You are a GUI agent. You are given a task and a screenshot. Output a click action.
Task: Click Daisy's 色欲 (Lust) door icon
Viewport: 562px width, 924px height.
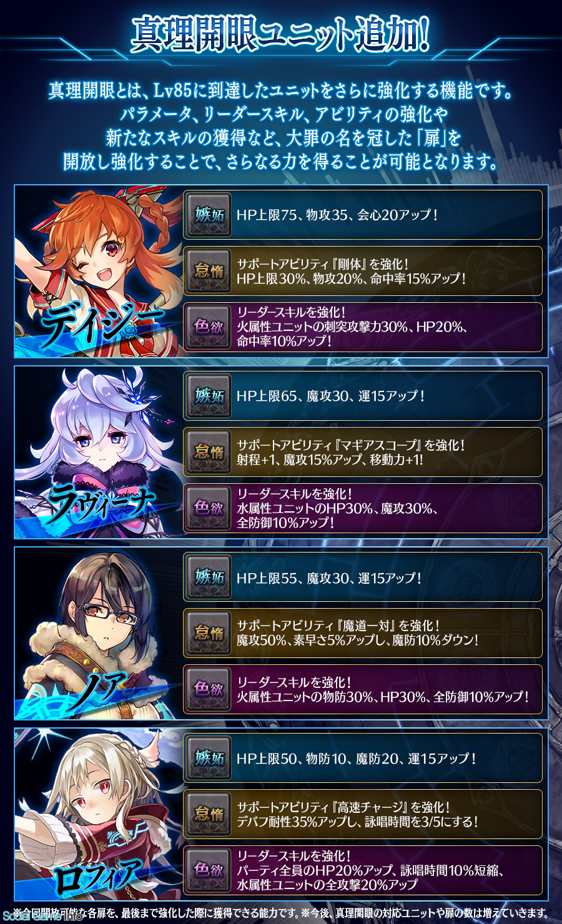pos(209,327)
